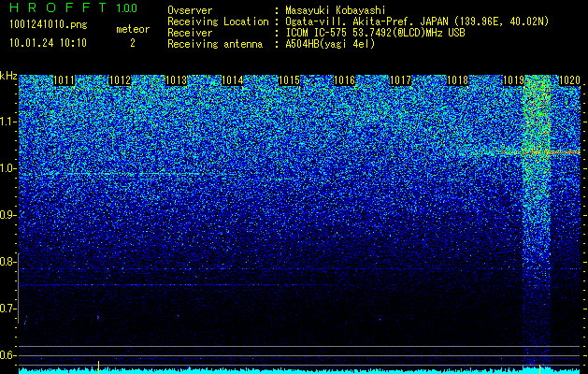Click the 'Ovserver' field label
Viewport: 588px width, 374px height.
click(x=190, y=10)
